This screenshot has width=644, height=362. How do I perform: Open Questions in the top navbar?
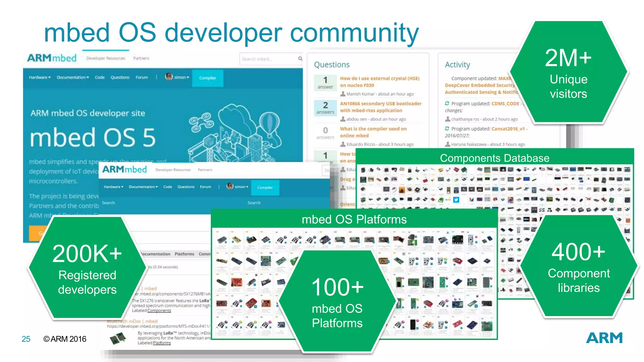click(x=120, y=77)
